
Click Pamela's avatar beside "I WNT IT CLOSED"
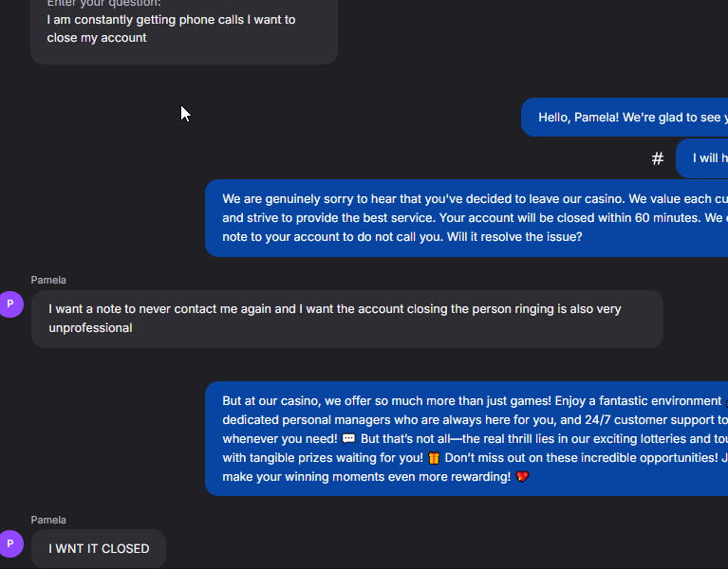[x=10, y=543]
